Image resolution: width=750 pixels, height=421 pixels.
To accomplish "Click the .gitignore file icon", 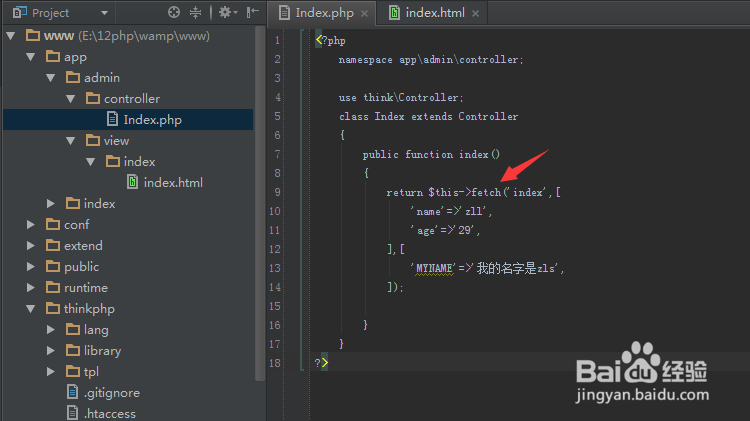I will [72, 392].
